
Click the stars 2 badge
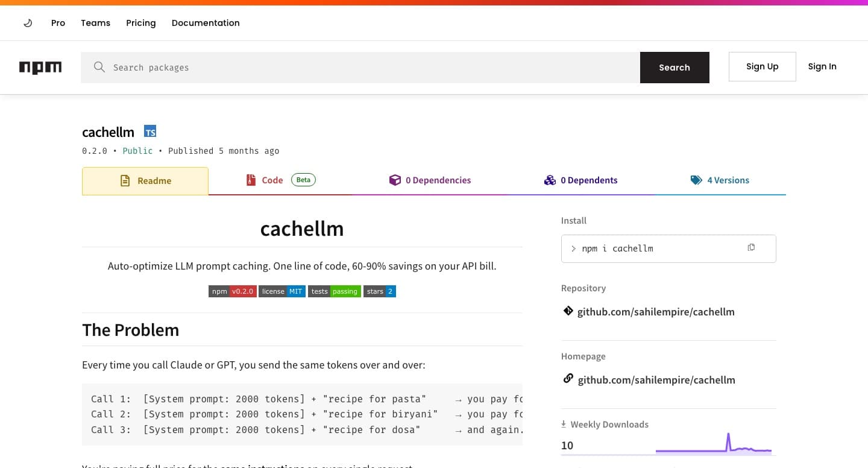pyautogui.click(x=380, y=291)
